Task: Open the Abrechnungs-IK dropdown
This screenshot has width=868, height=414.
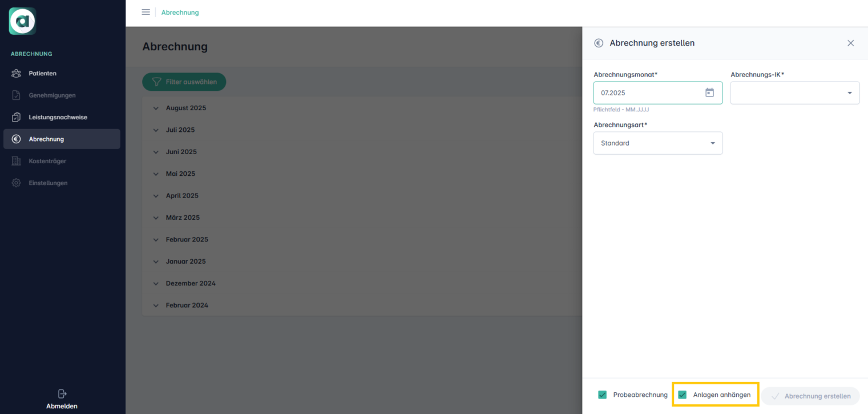Action: pyautogui.click(x=794, y=93)
